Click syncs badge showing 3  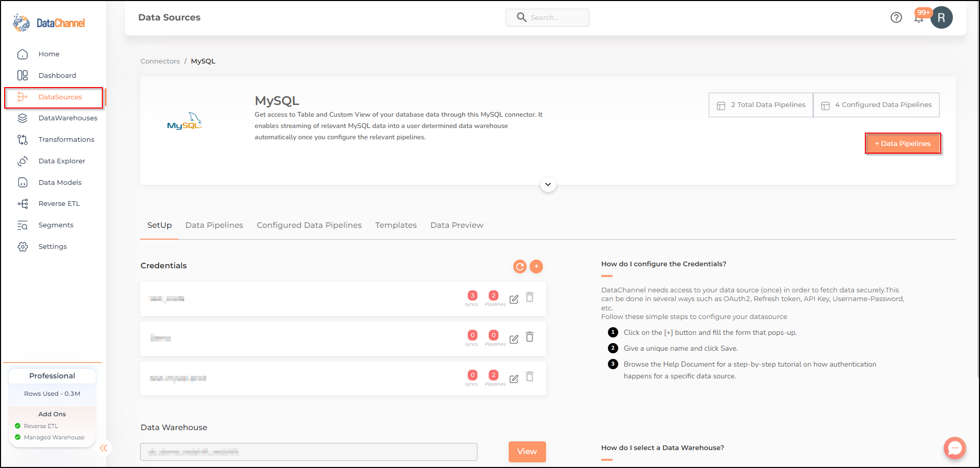(472, 295)
